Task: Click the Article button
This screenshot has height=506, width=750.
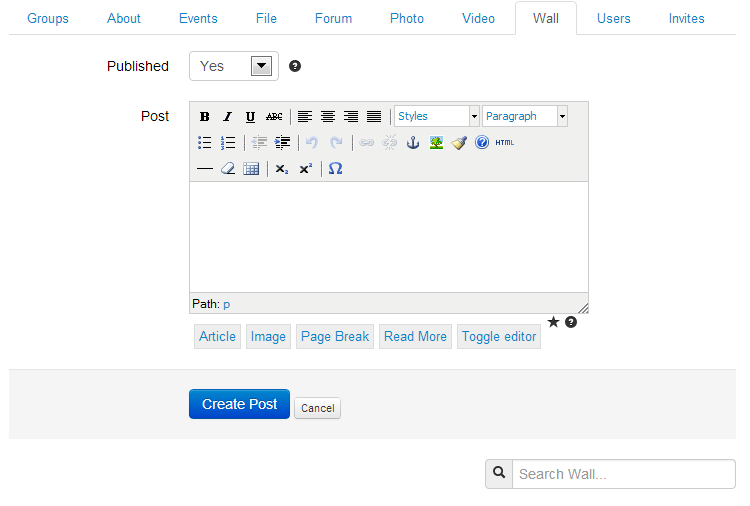Action: (x=217, y=336)
